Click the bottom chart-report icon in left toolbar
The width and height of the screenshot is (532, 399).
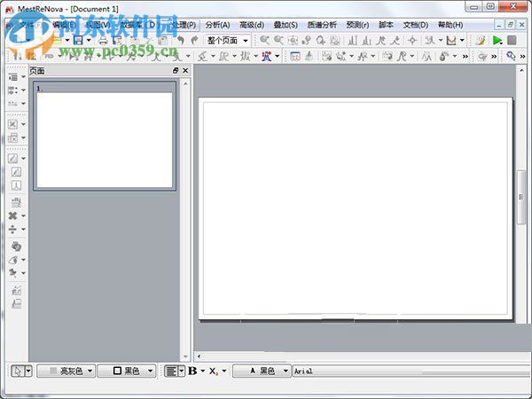(16, 303)
